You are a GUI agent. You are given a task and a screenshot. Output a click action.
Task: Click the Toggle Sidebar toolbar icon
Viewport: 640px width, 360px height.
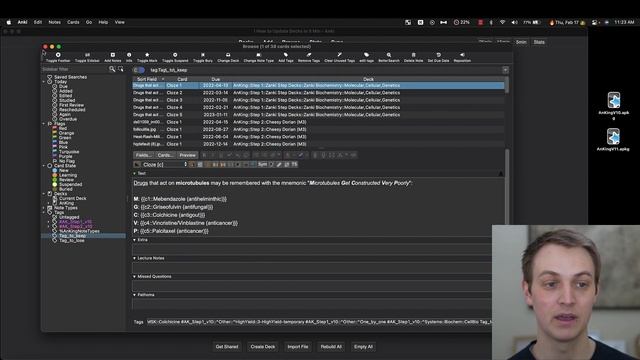87,55
